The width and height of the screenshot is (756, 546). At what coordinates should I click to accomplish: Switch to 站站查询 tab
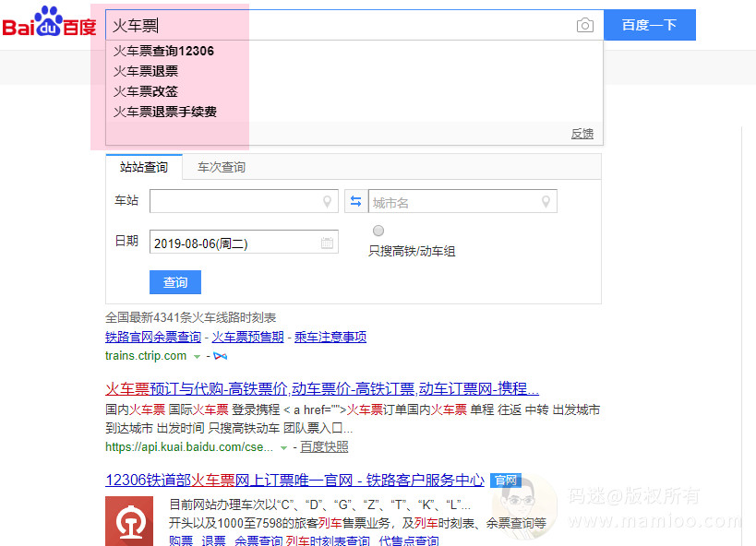tap(144, 167)
